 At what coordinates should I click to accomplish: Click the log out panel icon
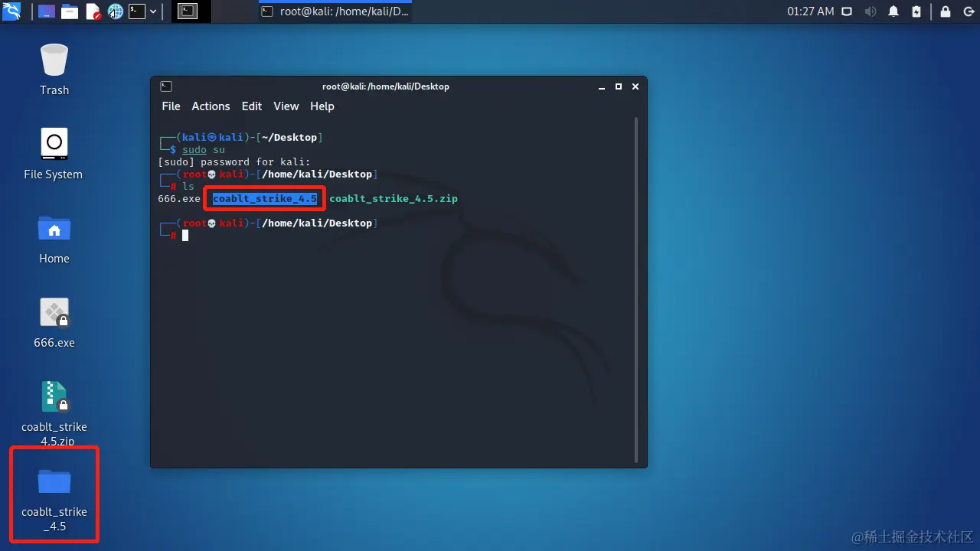pyautogui.click(x=969, y=11)
